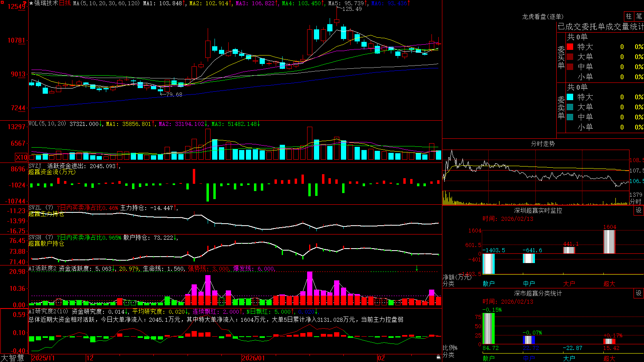Click the 委卖单 section label
Screen dimensions: 644x362
561,108
